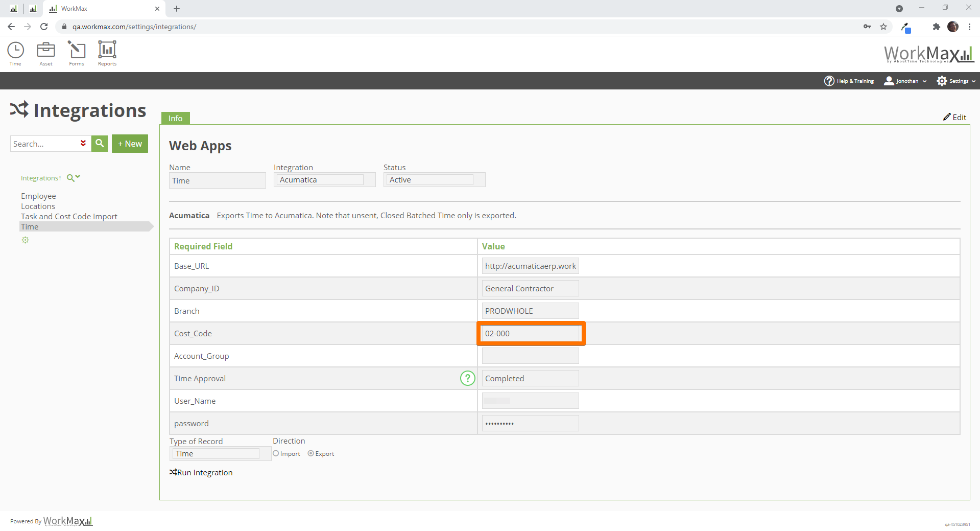
Task: Open the Asset briefcase icon
Action: [x=46, y=50]
